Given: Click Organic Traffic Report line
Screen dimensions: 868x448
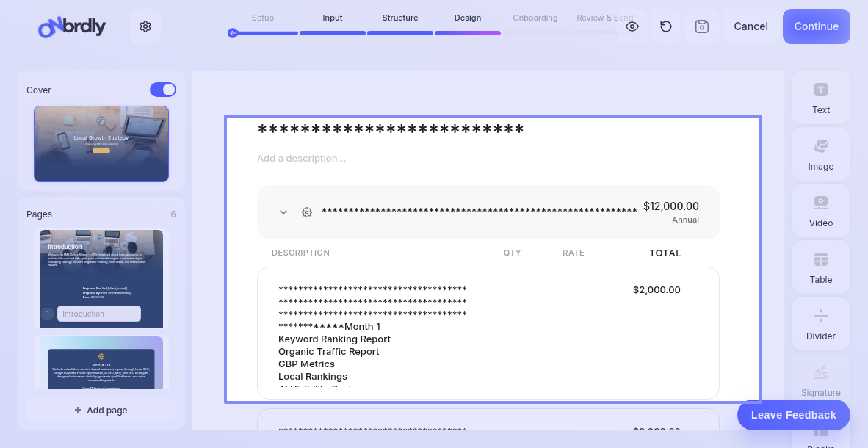Looking at the screenshot, I should [x=329, y=352].
